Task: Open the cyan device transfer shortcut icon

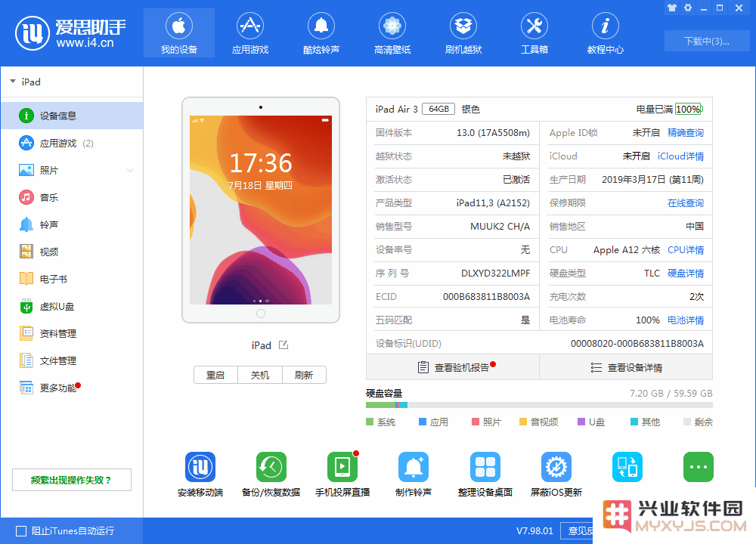Action: coord(627,466)
